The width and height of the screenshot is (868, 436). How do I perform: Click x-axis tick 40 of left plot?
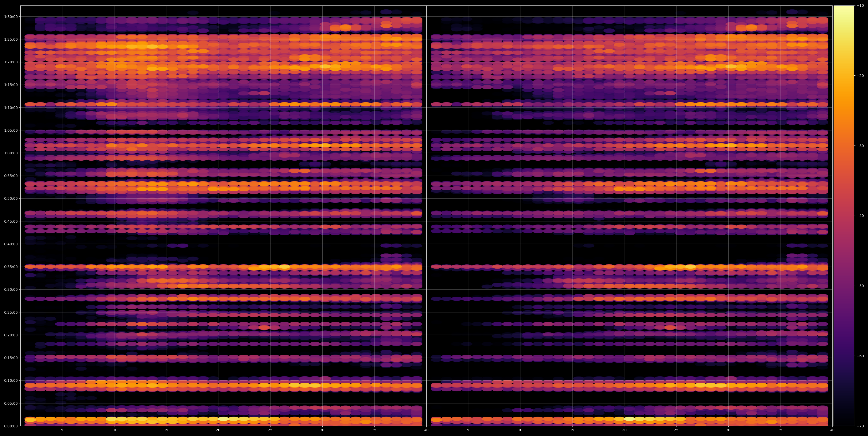[426, 430]
